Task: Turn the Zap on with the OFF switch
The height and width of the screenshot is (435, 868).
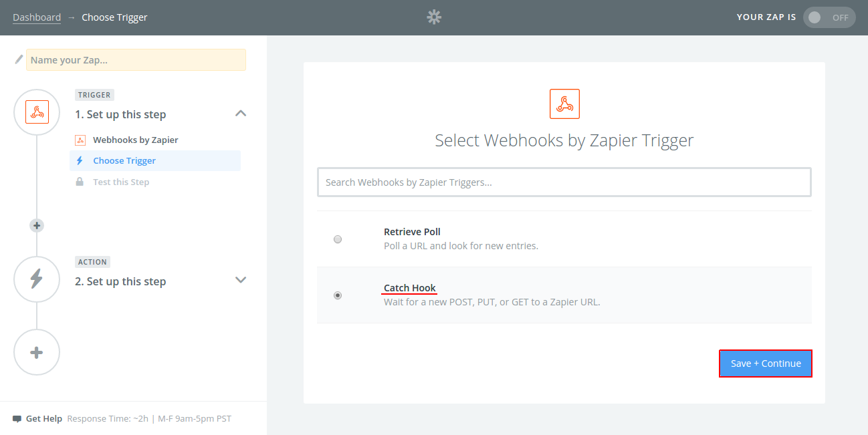Action: (x=829, y=17)
